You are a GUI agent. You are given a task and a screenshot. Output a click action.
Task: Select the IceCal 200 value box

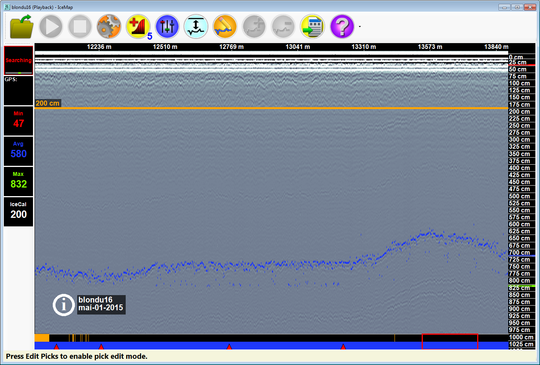point(19,211)
